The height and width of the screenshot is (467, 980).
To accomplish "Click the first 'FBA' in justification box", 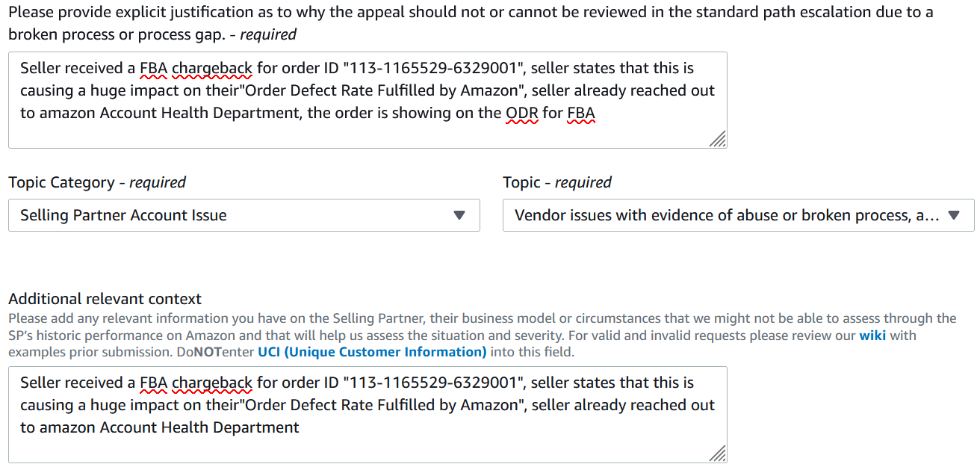I will (153, 69).
